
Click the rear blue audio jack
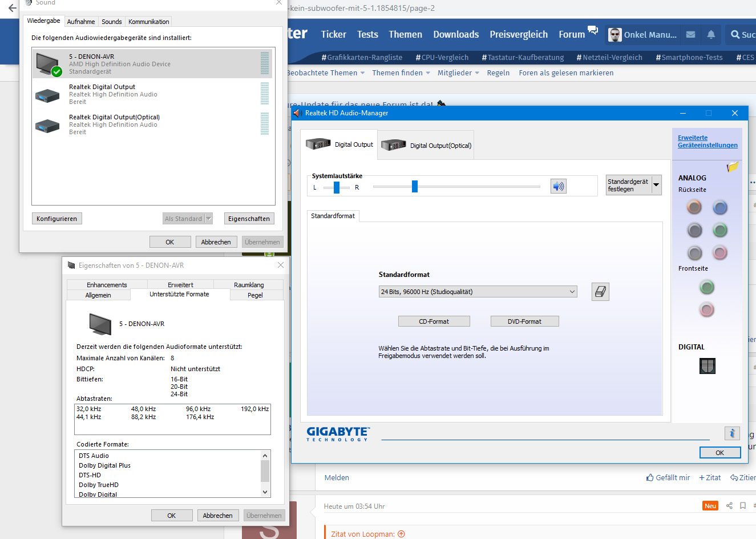(x=720, y=207)
